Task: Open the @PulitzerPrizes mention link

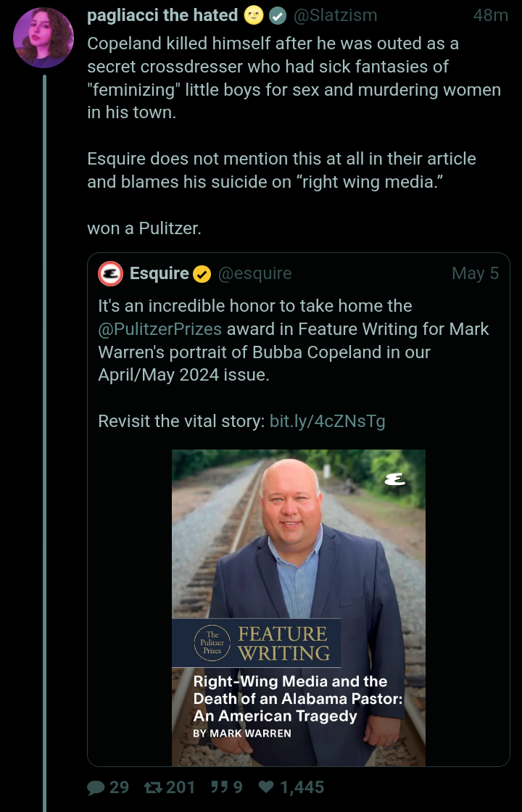Action: [159, 329]
